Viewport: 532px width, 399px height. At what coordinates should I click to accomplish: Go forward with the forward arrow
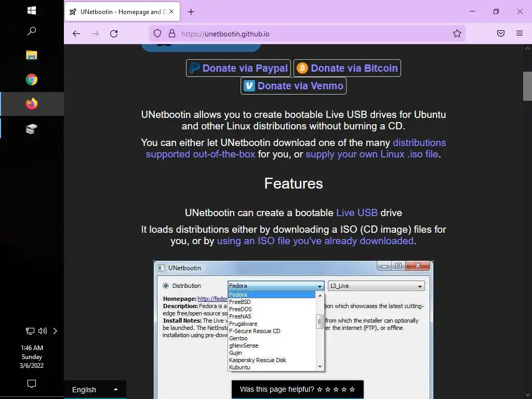pyautogui.click(x=95, y=34)
